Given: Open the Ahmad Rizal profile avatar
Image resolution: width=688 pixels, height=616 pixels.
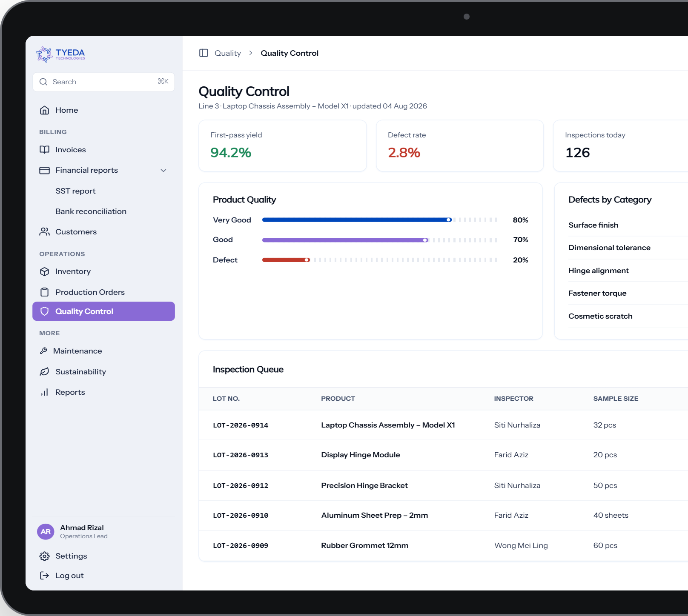Looking at the screenshot, I should click(46, 532).
